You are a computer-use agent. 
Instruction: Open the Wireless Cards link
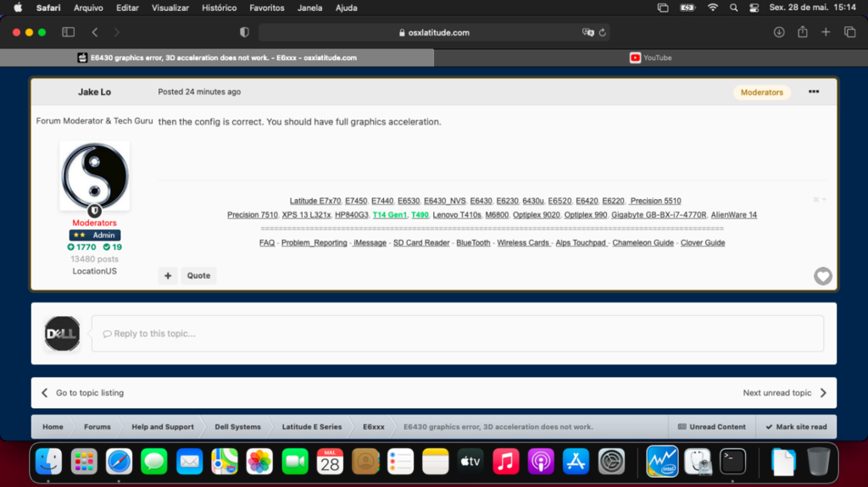[523, 243]
